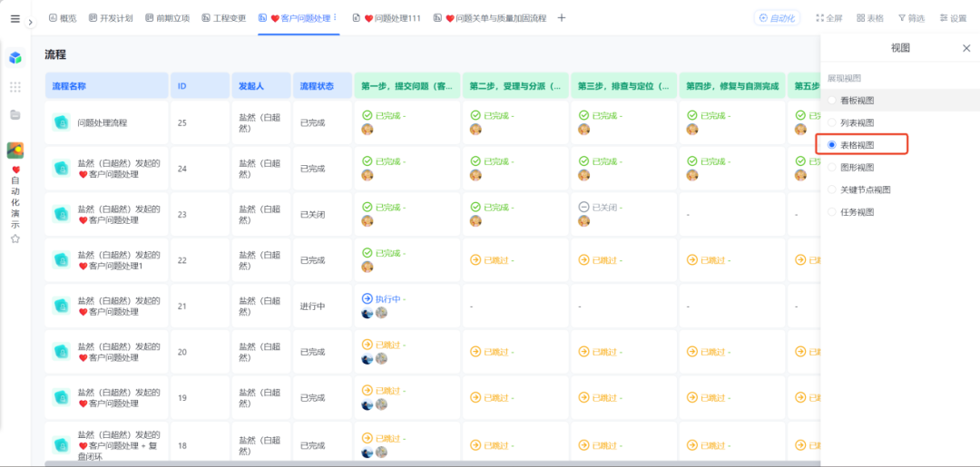Open the 表格 view switcher

click(870, 18)
